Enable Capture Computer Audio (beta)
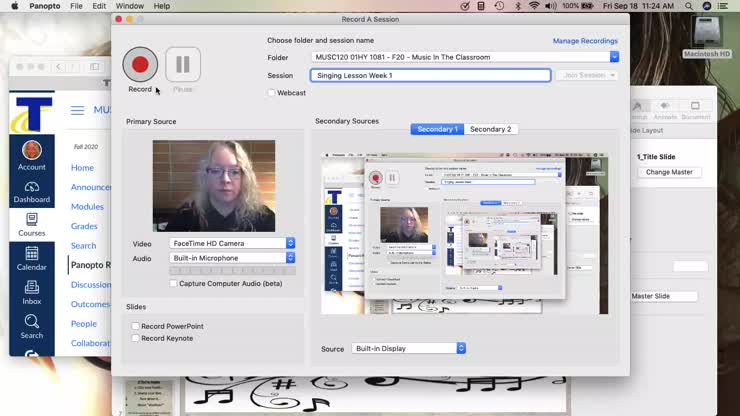740x416 pixels. 173,283
